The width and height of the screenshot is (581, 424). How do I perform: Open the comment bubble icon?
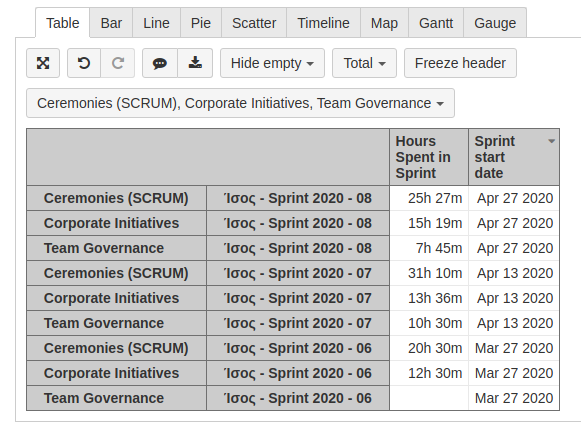160,63
